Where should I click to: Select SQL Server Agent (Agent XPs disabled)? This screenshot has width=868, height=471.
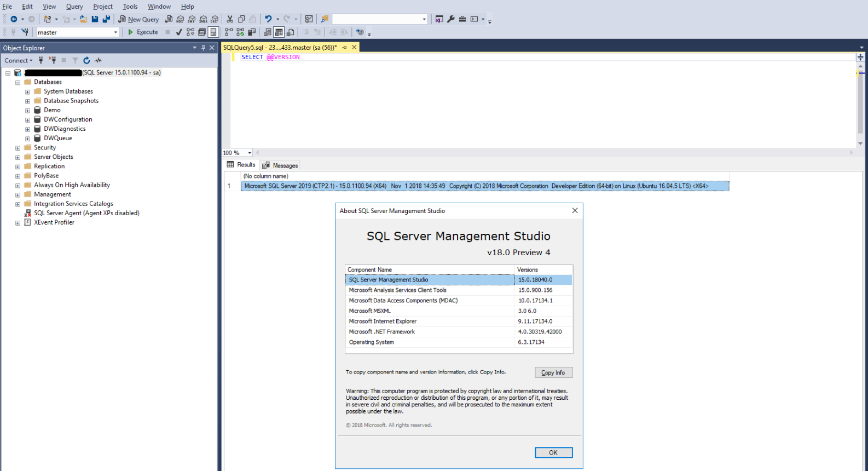86,213
